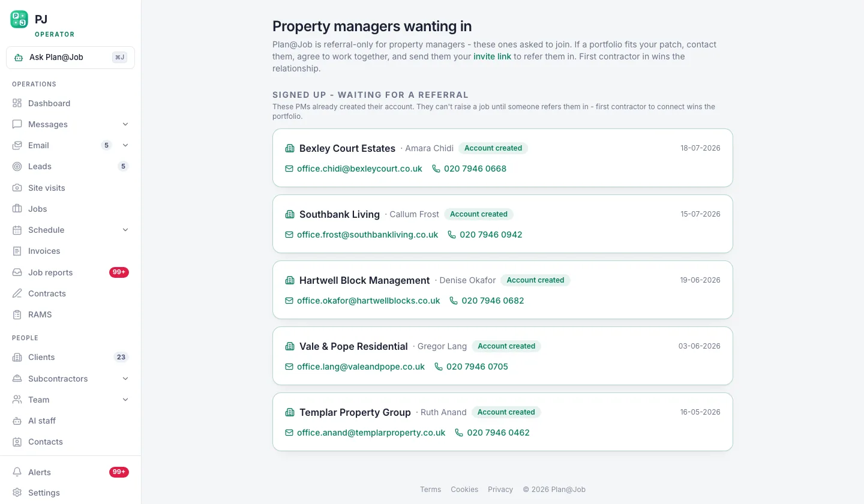Go to the Jobs page
Viewport: 864px width, 504px height.
pyautogui.click(x=70, y=209)
